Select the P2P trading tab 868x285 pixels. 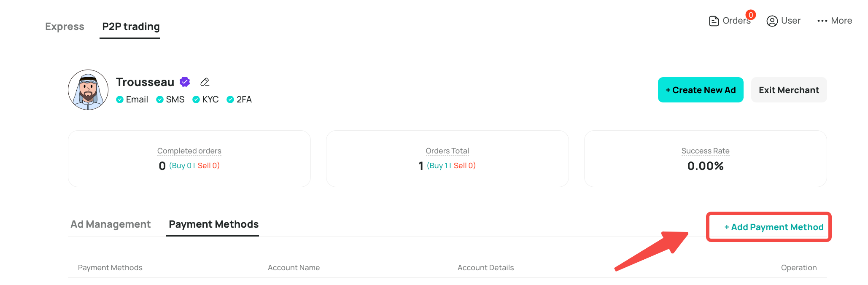pyautogui.click(x=131, y=27)
